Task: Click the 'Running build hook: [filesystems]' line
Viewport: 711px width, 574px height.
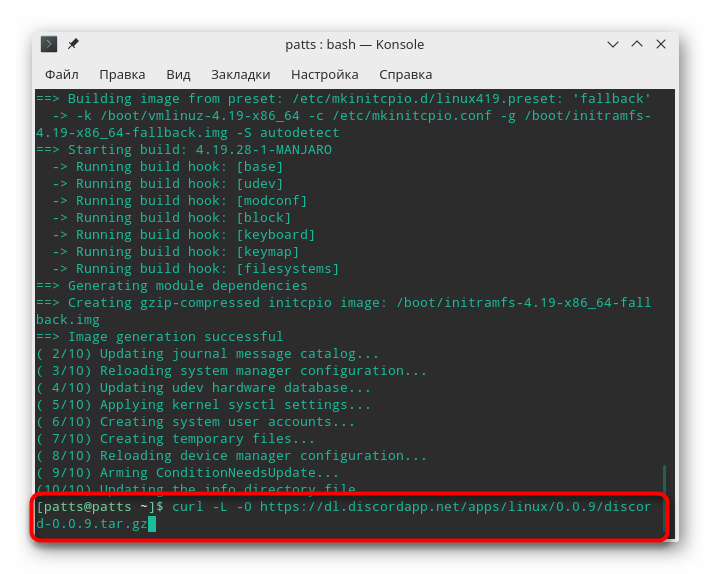Action: click(195, 268)
